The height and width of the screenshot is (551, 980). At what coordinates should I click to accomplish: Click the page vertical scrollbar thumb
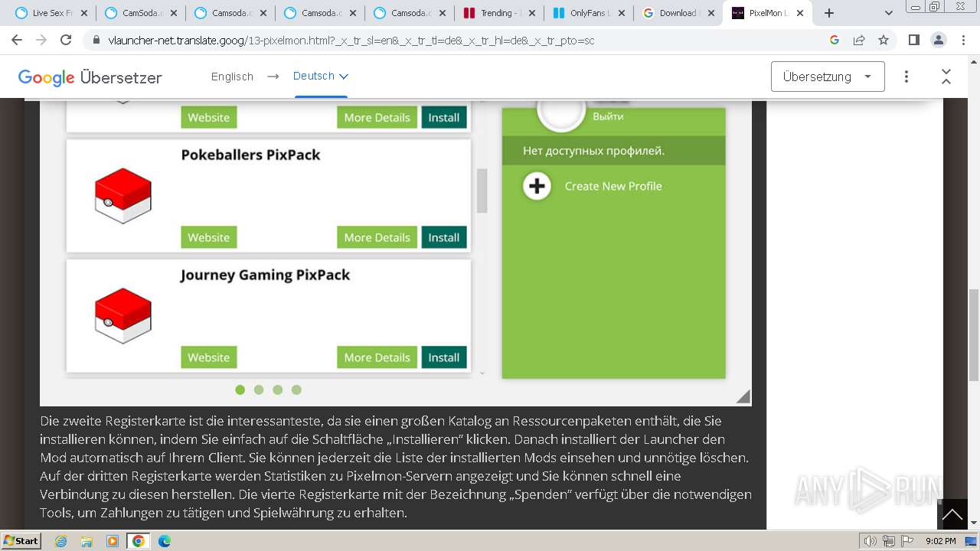pos(974,334)
